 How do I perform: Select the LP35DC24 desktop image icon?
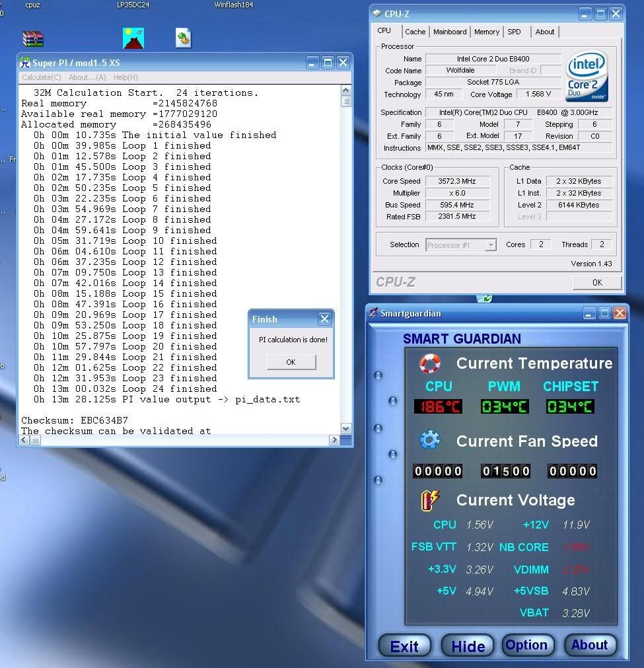point(133,38)
